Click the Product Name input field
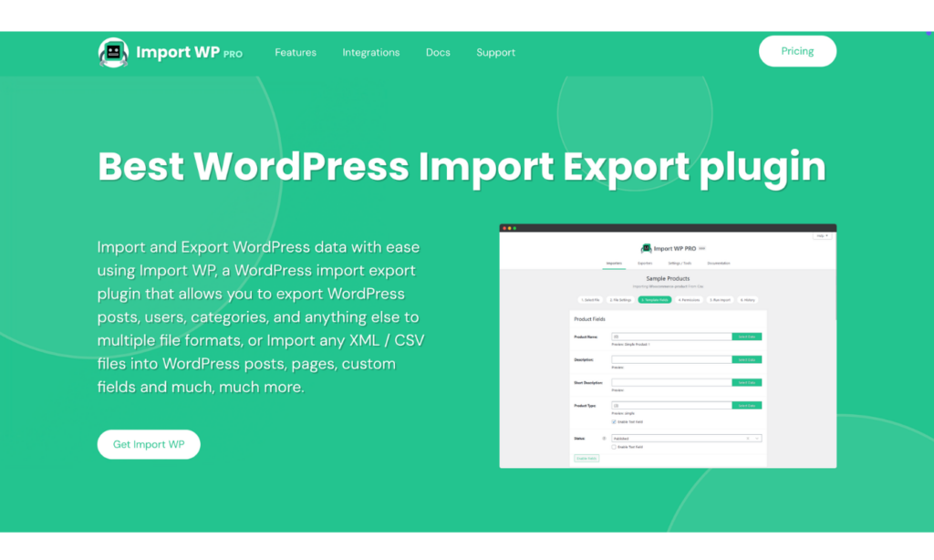This screenshot has width=934, height=560. click(671, 337)
